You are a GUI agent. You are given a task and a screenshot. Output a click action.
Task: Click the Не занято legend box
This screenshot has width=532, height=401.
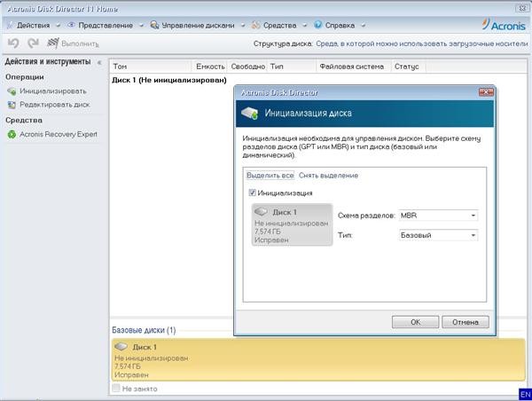point(116,388)
